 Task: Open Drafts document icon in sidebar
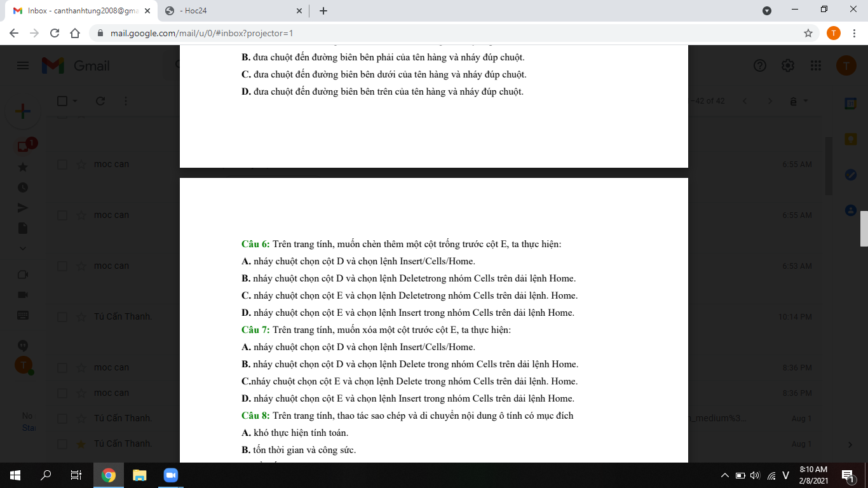[23, 227]
